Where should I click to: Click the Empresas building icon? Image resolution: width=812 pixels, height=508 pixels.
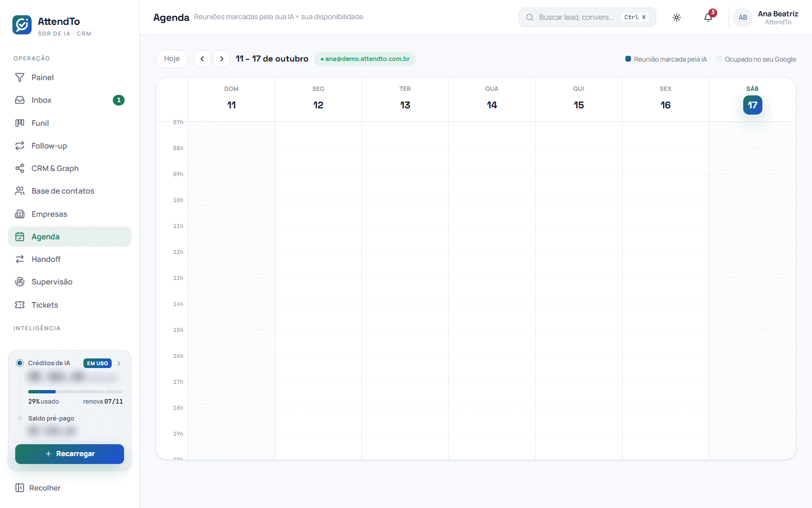[x=20, y=214]
